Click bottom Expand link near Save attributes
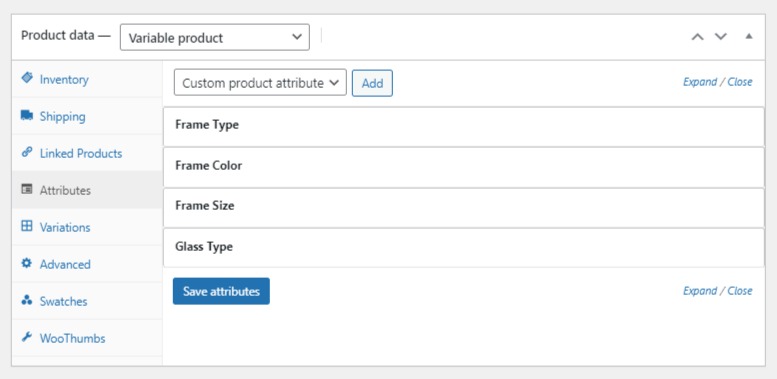Image resolution: width=777 pixels, height=379 pixels. 700,291
